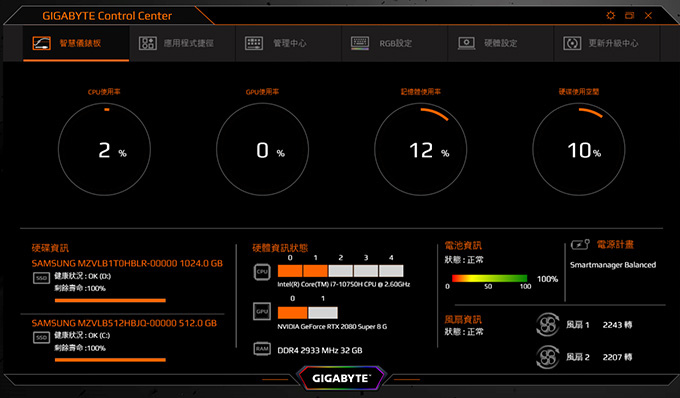Click the NVIDIA GeForce RTX 2080 Super text
This screenshot has height=398, width=680.
click(x=332, y=326)
